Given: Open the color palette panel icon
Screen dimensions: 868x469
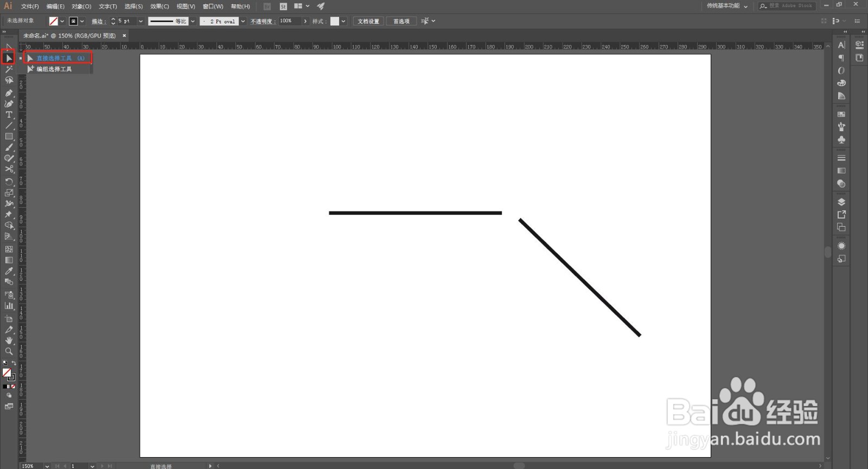Looking at the screenshot, I should [x=841, y=83].
